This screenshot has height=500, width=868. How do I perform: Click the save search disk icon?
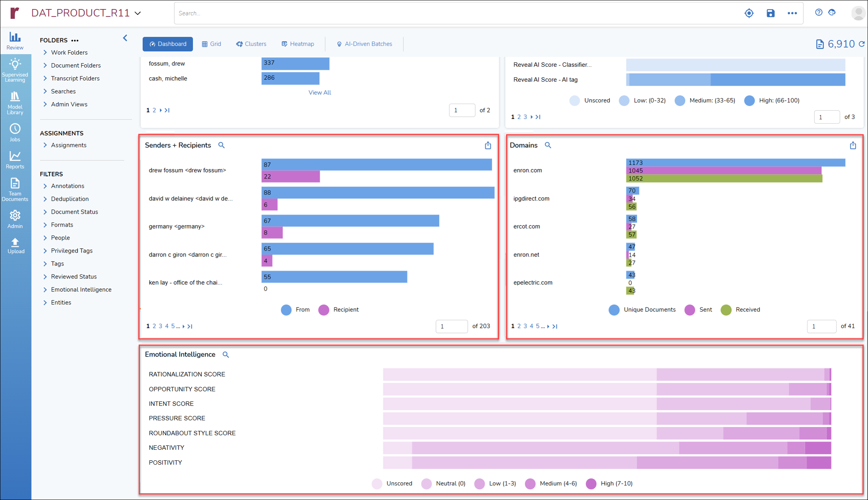tap(771, 13)
